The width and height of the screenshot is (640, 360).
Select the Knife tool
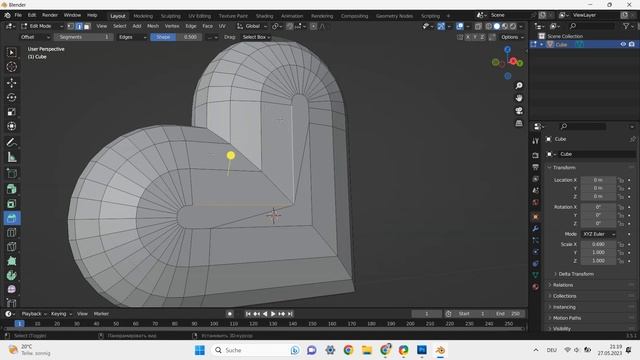[11, 247]
